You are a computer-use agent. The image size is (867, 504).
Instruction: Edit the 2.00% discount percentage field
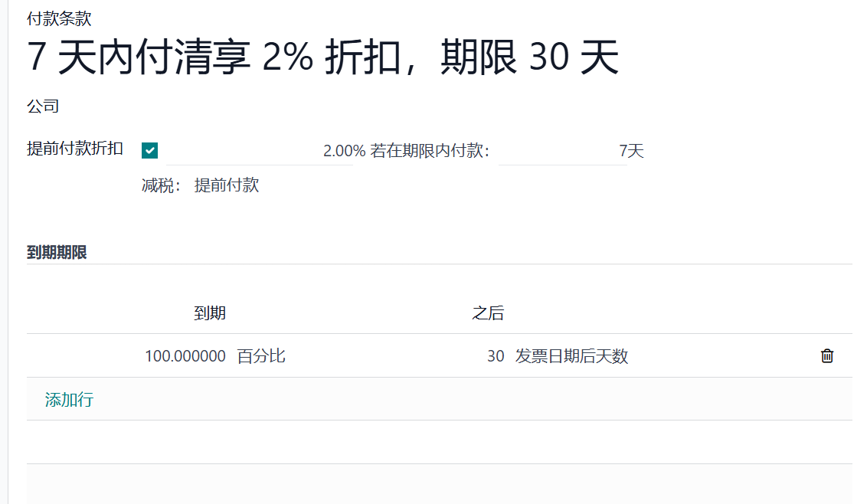click(260, 151)
